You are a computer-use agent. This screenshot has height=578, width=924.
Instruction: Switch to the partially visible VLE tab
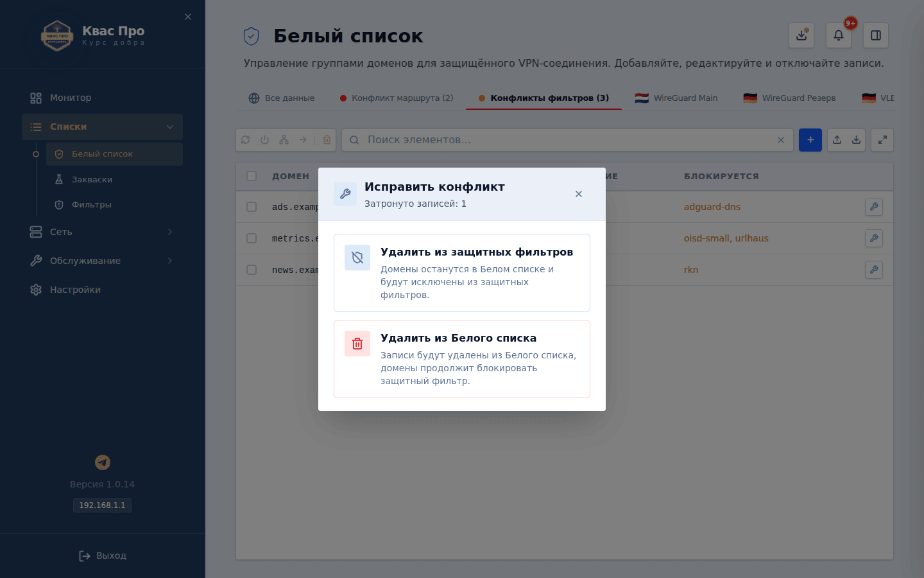tap(878, 98)
